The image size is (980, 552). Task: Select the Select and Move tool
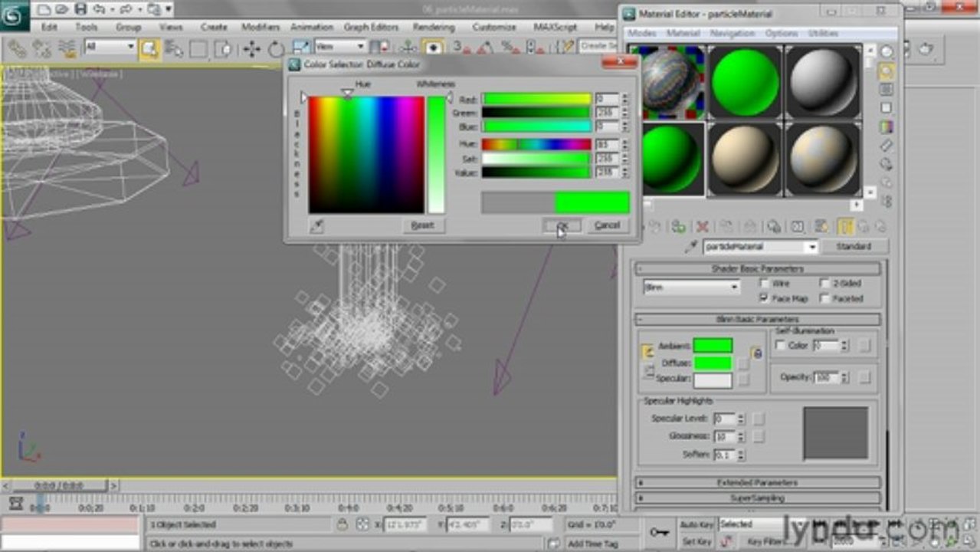click(251, 50)
